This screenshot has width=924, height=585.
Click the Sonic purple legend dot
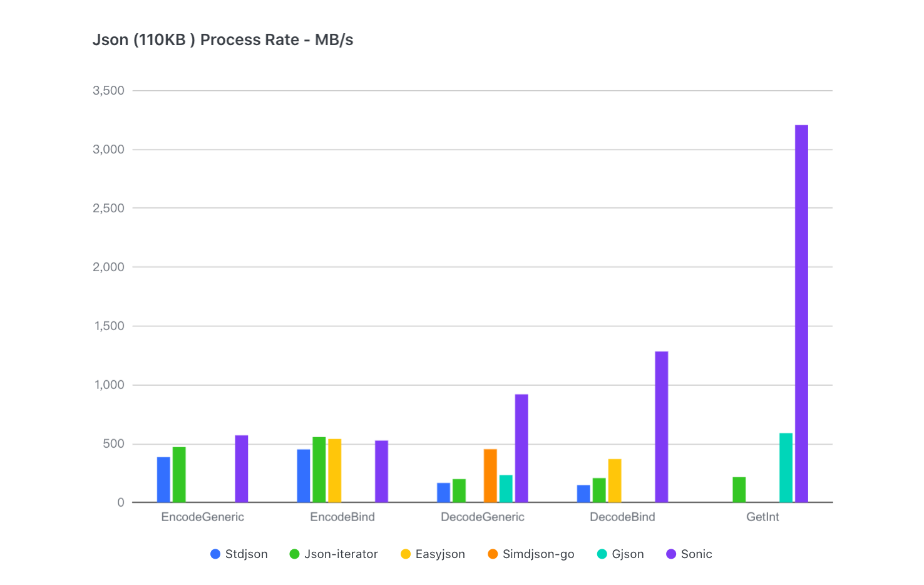(x=671, y=554)
